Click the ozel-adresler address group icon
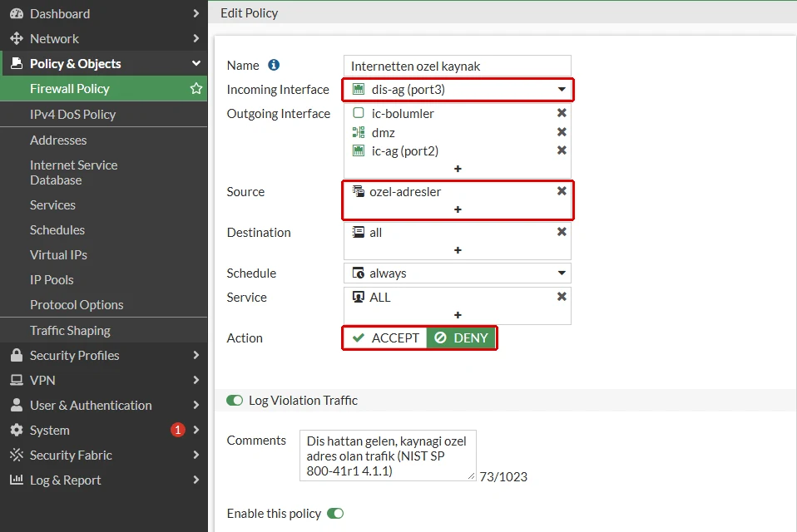The height and width of the screenshot is (532, 797). (x=359, y=191)
